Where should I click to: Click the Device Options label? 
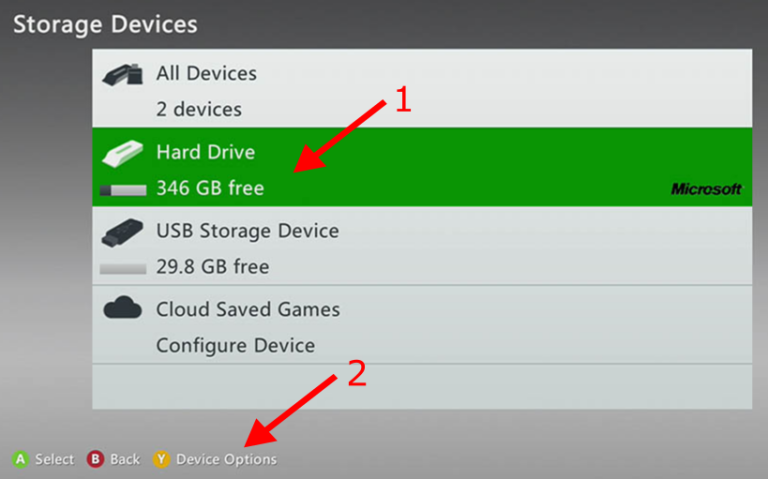coord(226,459)
